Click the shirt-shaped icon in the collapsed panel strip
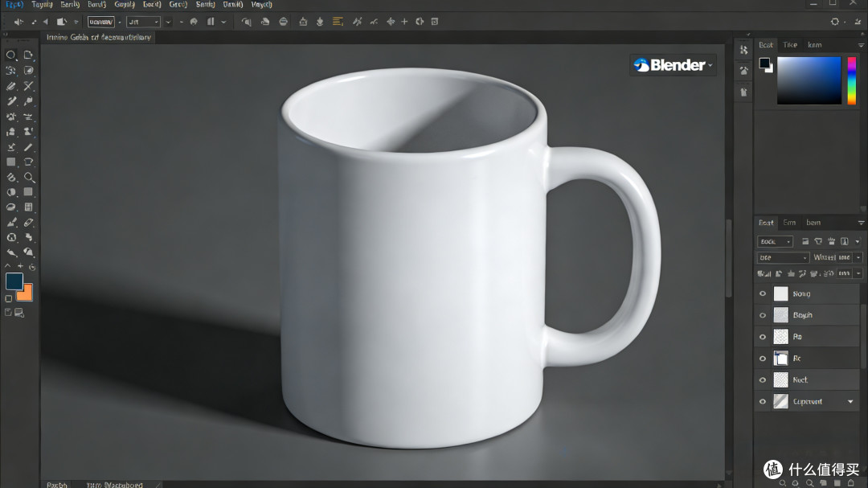 pyautogui.click(x=744, y=92)
